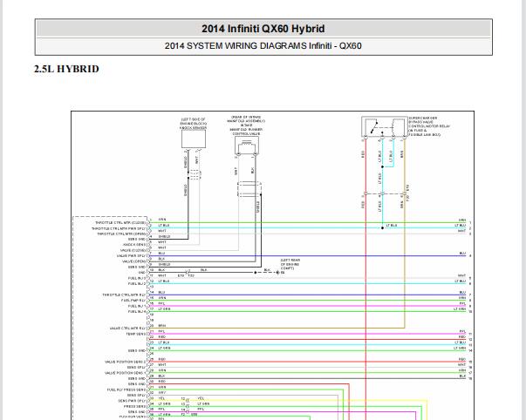Click the 'BRN' wire label at pin 20

pyautogui.click(x=162, y=326)
